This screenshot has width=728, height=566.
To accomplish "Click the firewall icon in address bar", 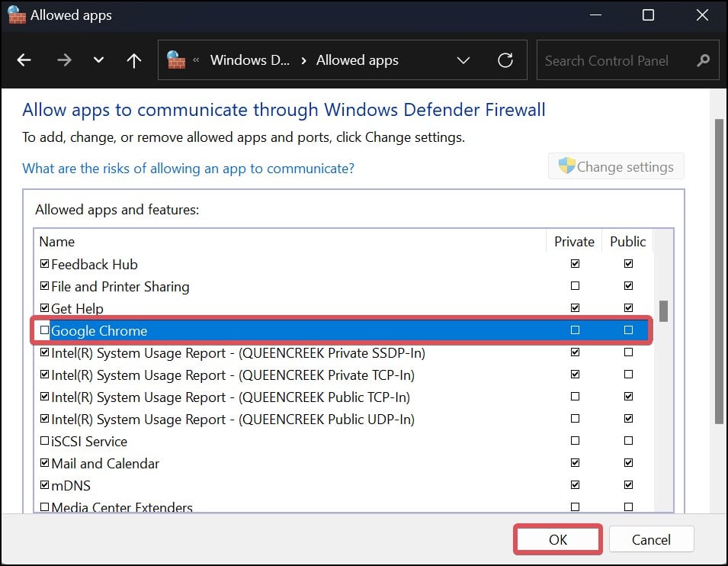I will click(176, 59).
